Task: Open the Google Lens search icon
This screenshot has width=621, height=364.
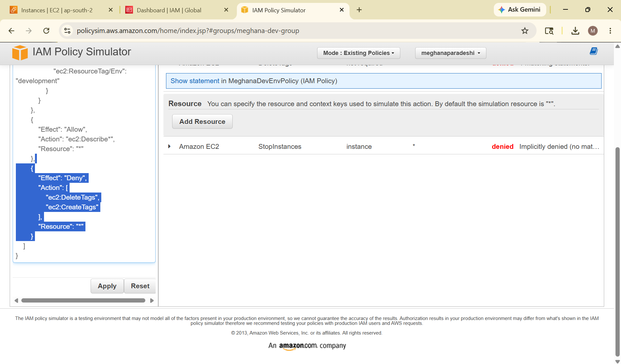Action: [549, 31]
